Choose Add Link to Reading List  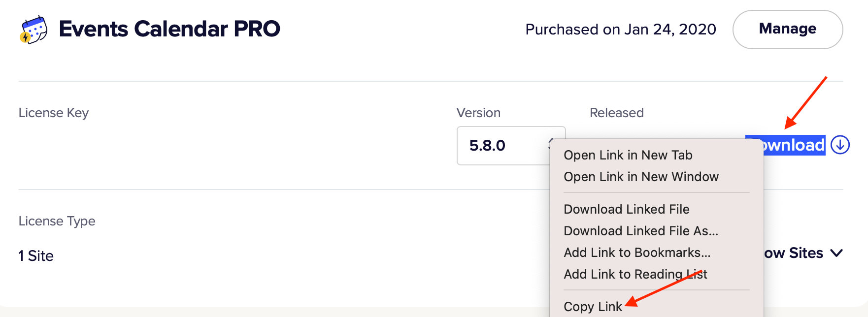click(x=635, y=274)
